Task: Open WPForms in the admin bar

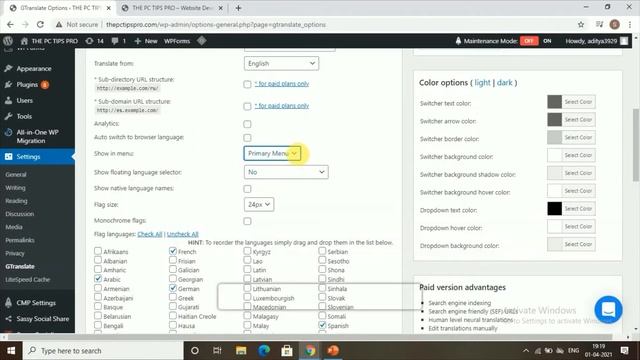Action: click(x=177, y=41)
